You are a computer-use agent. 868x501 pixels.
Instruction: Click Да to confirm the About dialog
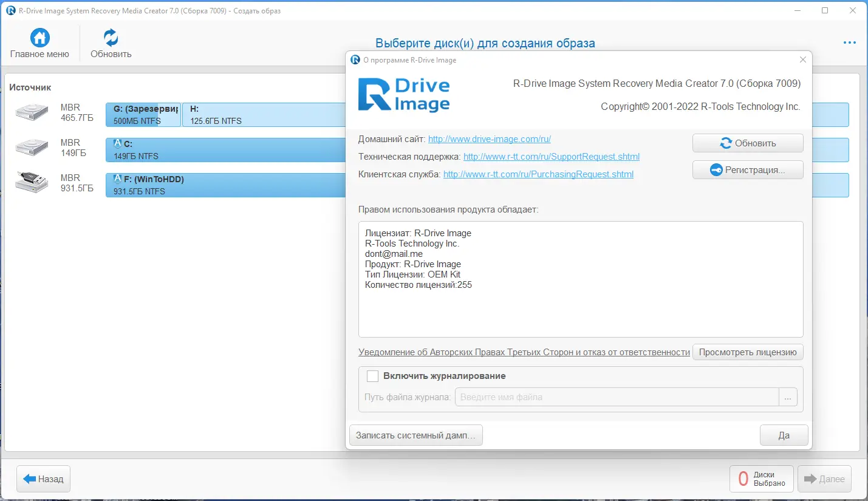[x=784, y=435]
